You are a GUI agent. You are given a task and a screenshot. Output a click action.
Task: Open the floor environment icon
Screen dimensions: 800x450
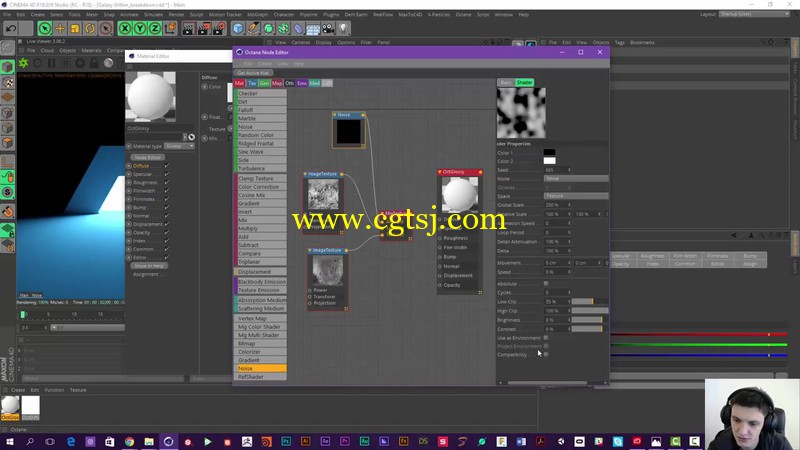[x=313, y=29]
